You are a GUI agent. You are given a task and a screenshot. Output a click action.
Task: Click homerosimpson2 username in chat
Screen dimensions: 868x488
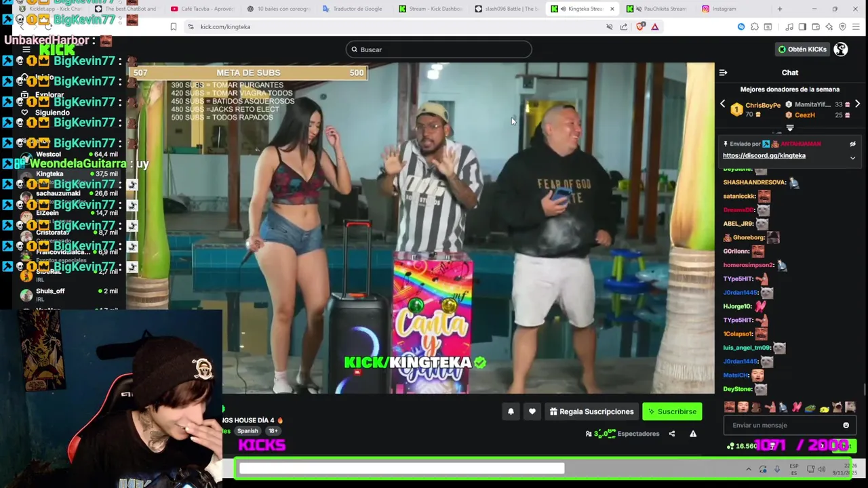(749, 265)
